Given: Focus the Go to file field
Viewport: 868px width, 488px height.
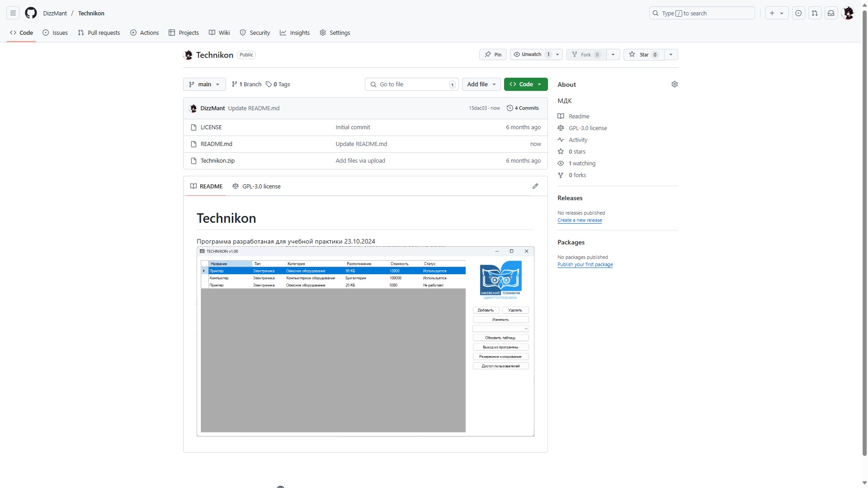Looking at the screenshot, I should click(x=411, y=84).
